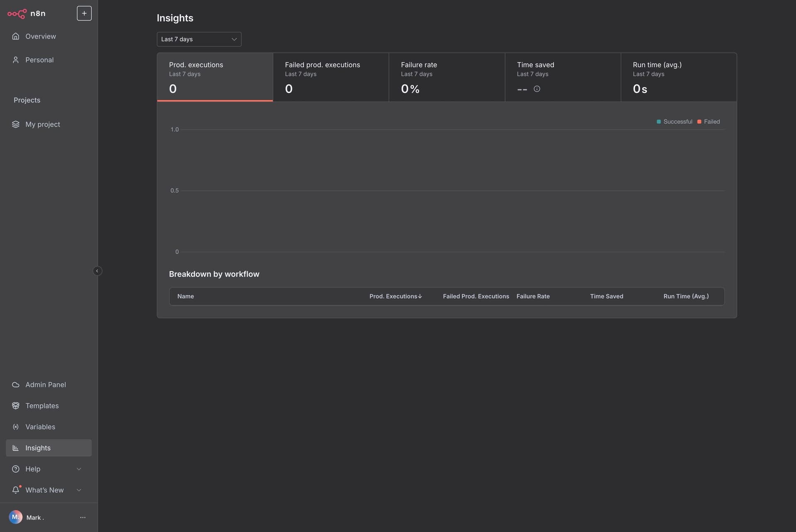The height and width of the screenshot is (532, 796).
Task: Open the Last 7 days range dropdown
Action: pos(199,39)
